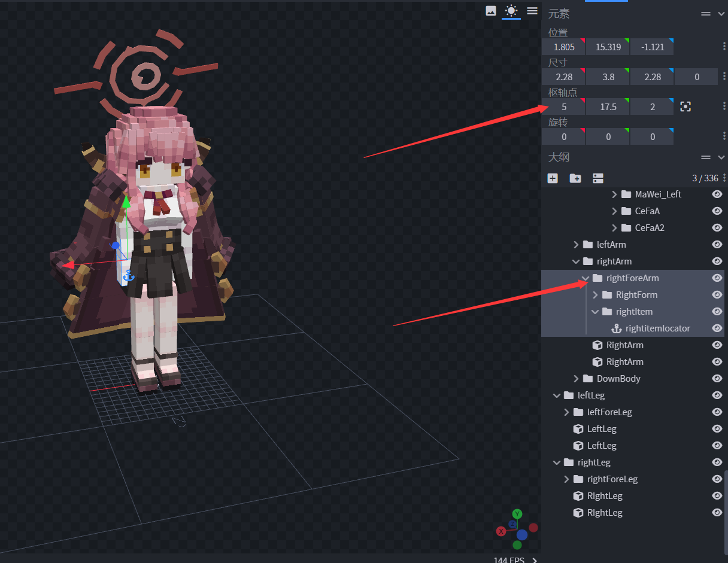Toggle visibility of the leftForeLeg group
The image size is (728, 563).
717,412
